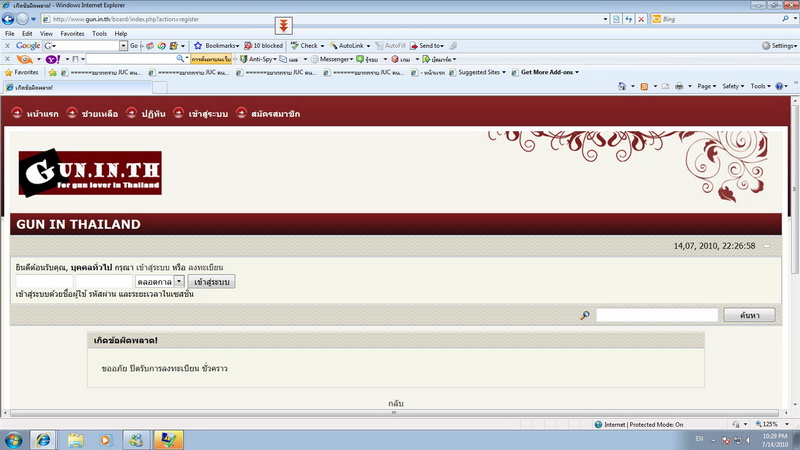Click the GUN.IN.TH forum logo
The image size is (800, 450).
tap(90, 173)
